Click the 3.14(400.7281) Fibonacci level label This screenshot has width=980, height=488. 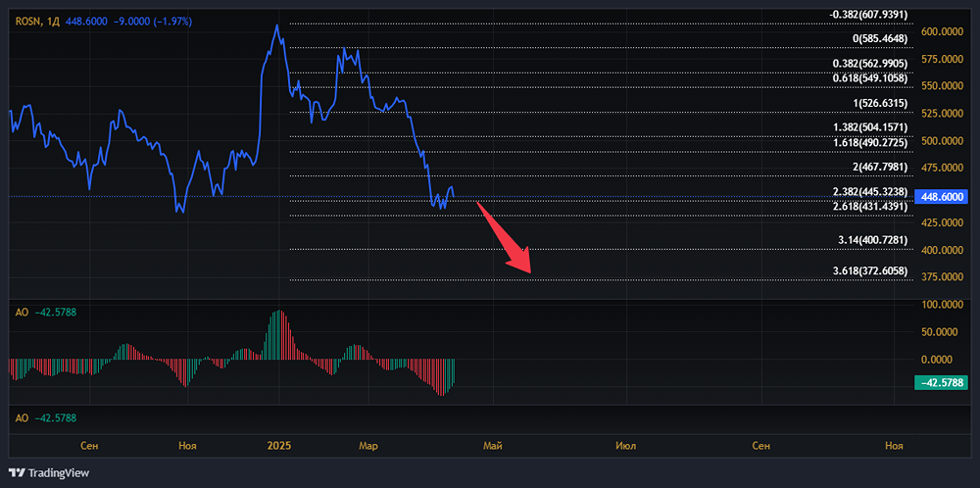872,240
